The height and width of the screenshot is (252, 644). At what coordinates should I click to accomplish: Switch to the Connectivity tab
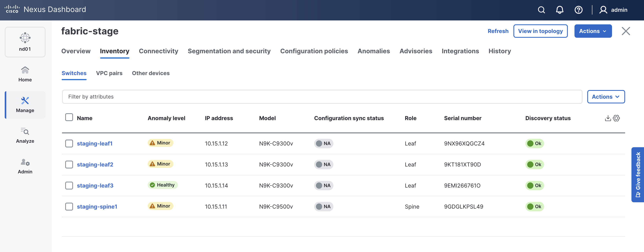coord(158,51)
